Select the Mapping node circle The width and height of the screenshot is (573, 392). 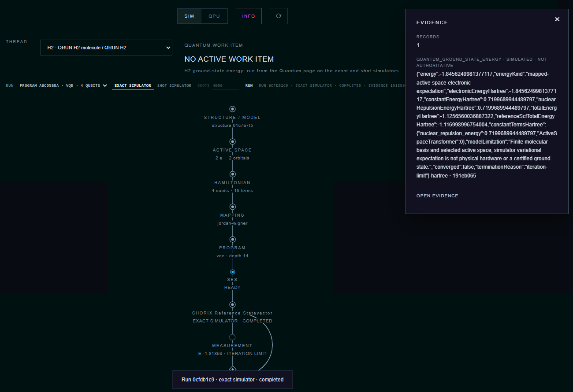(x=232, y=207)
